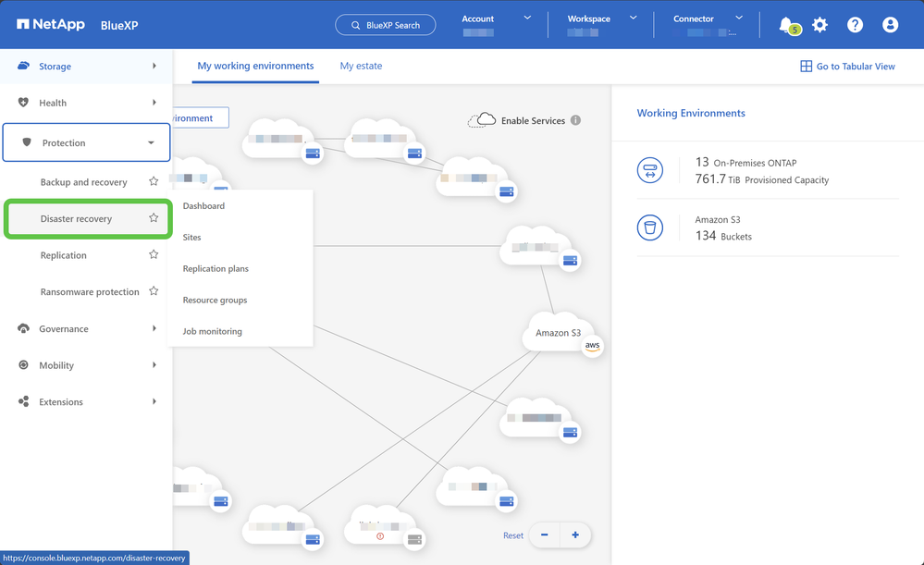This screenshot has height=565, width=924.
Task: Click the zoom out minus button
Action: pos(545,535)
